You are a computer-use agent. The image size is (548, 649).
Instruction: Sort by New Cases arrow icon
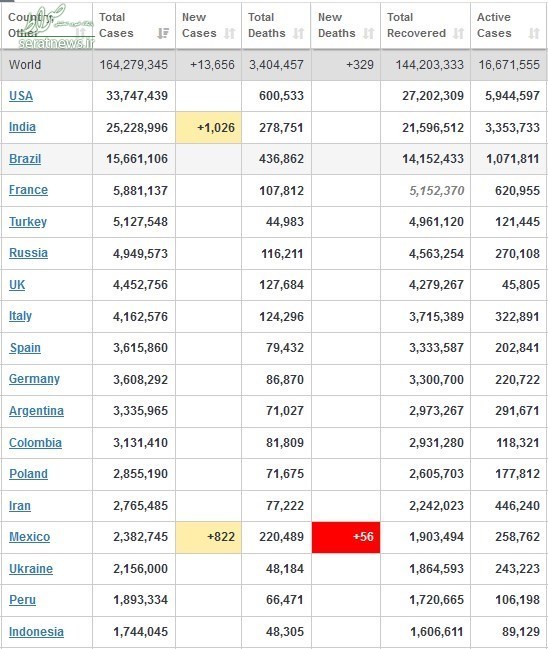(230, 33)
